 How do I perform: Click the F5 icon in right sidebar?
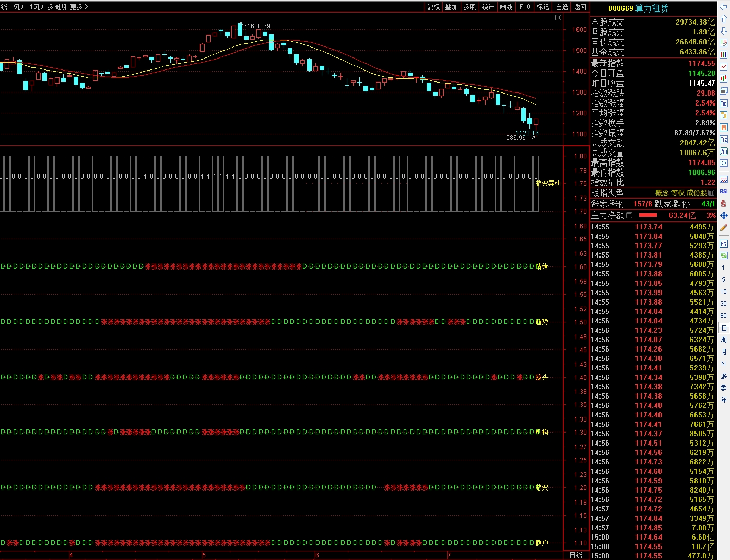coord(723,243)
